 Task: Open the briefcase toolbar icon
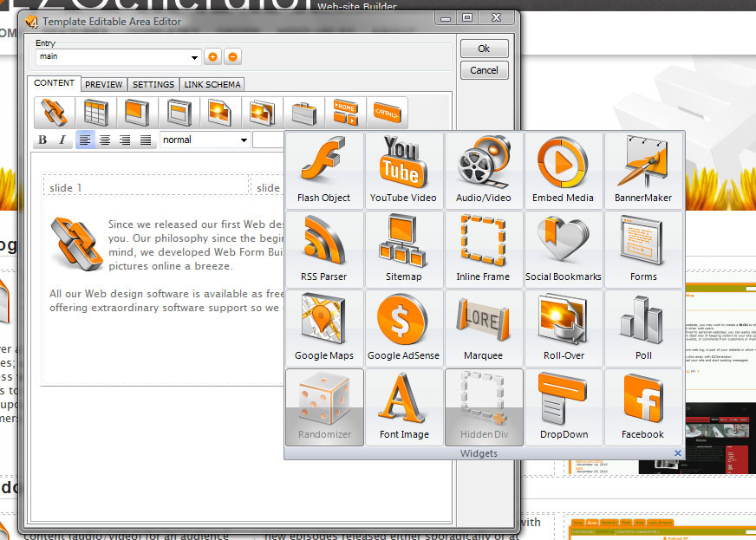[x=303, y=113]
